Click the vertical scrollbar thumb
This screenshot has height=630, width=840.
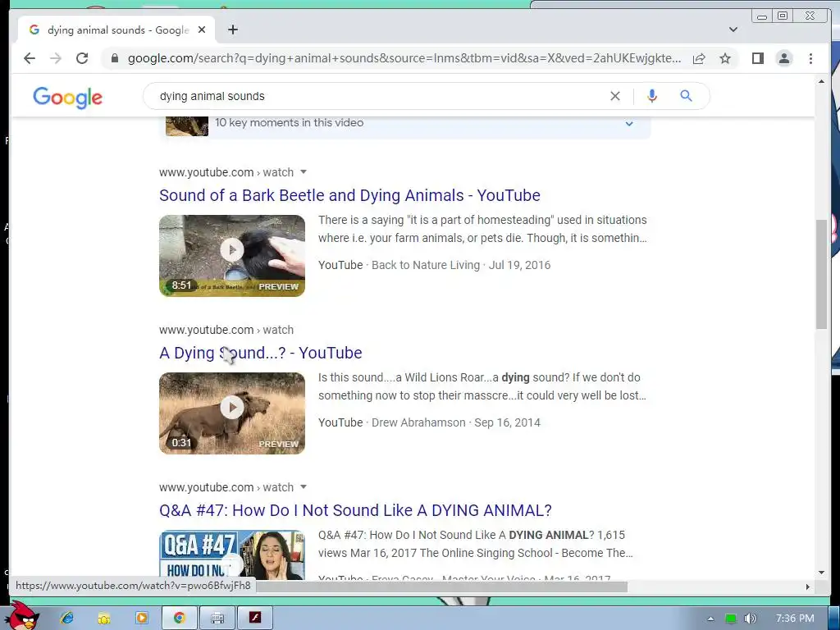coord(821,274)
